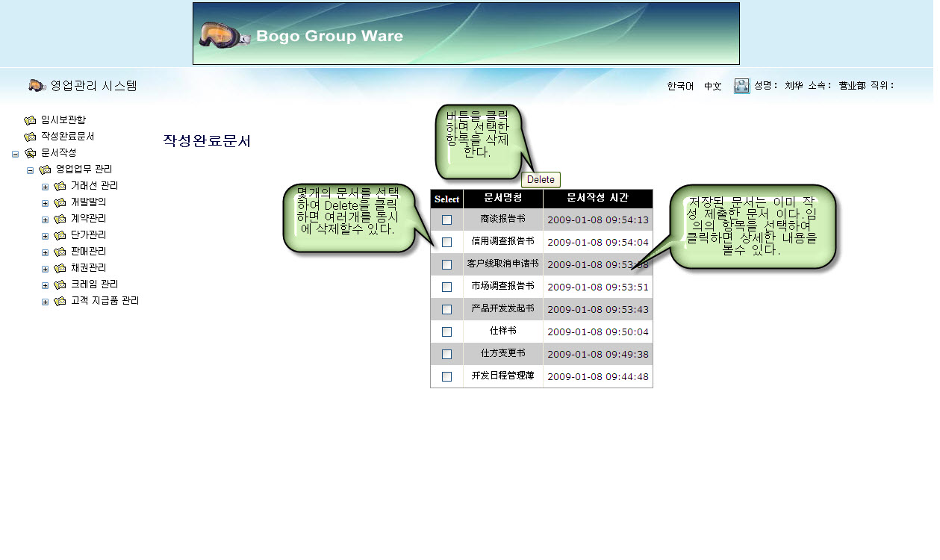Switch language to 한국어

[680, 87]
